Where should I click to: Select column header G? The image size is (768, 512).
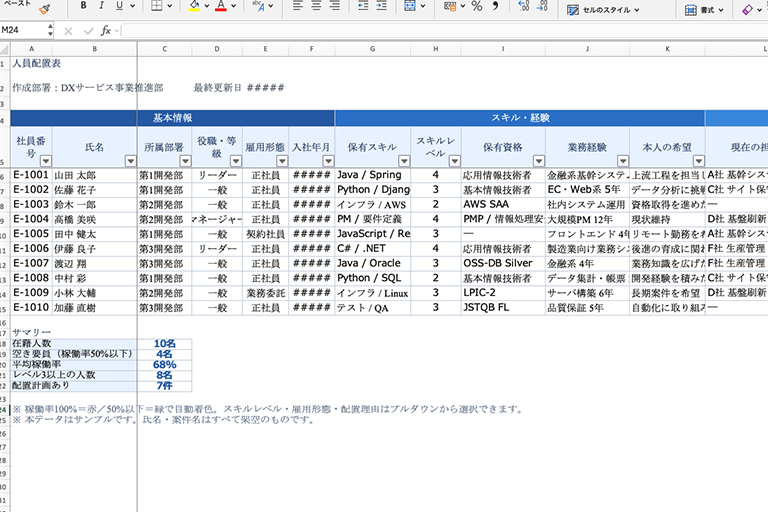(x=373, y=49)
